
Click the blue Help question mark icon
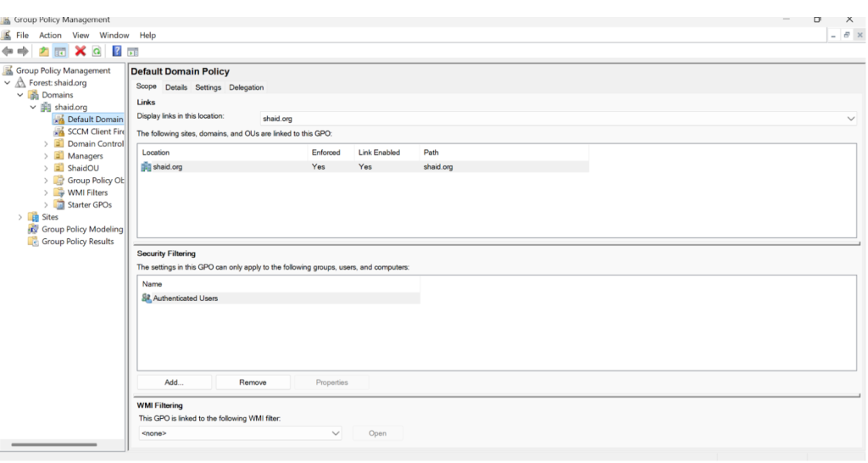pyautogui.click(x=117, y=52)
